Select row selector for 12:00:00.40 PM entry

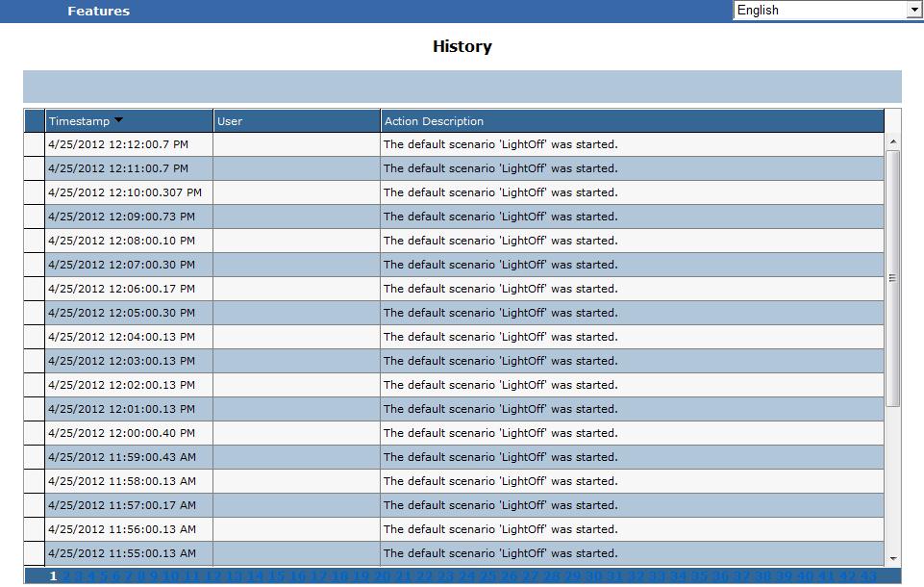35,433
